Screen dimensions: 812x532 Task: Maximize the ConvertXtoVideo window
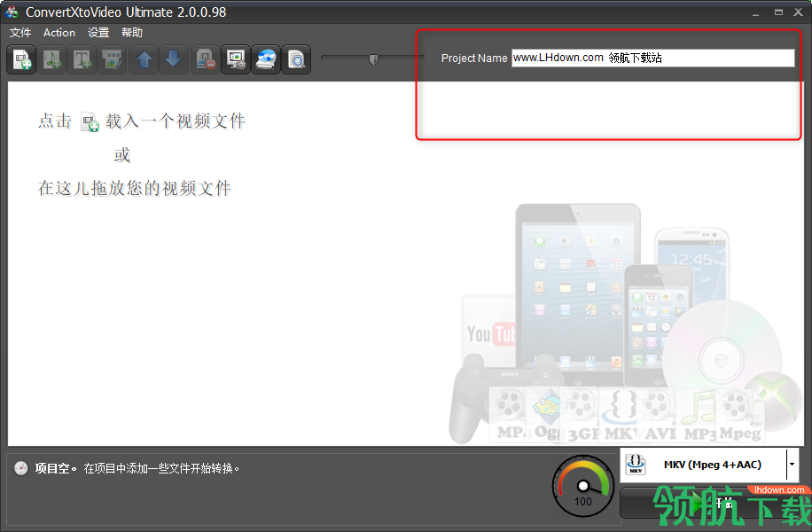pyautogui.click(x=778, y=12)
